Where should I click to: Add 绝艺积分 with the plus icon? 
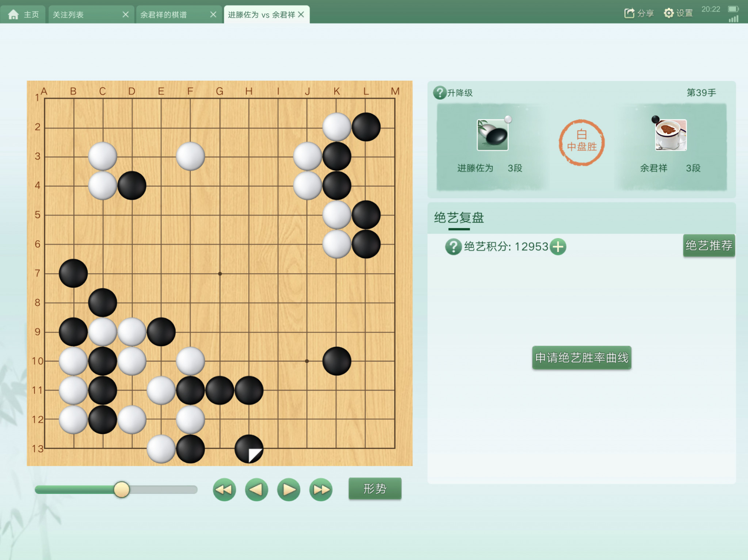558,247
